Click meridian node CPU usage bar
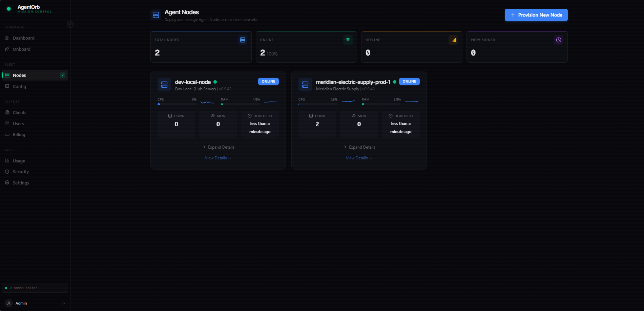The height and width of the screenshot is (311, 644). [x=318, y=104]
